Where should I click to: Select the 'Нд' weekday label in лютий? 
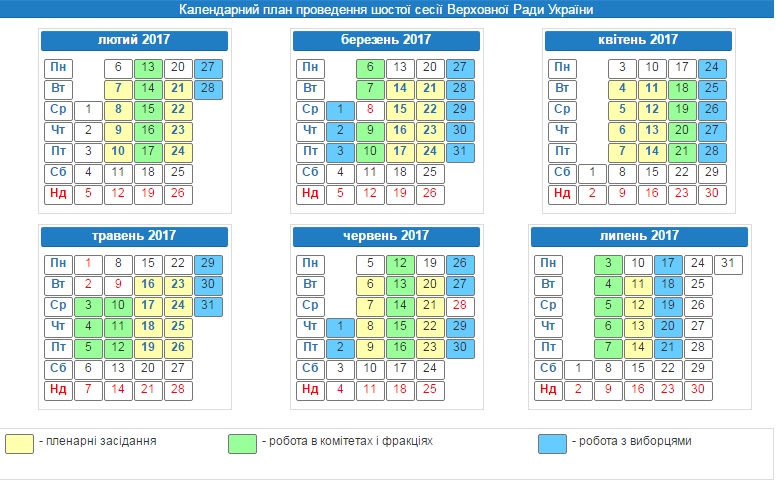(x=58, y=194)
